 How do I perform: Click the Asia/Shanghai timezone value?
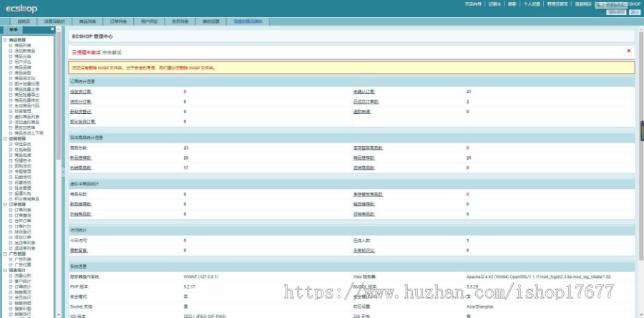[479, 307]
